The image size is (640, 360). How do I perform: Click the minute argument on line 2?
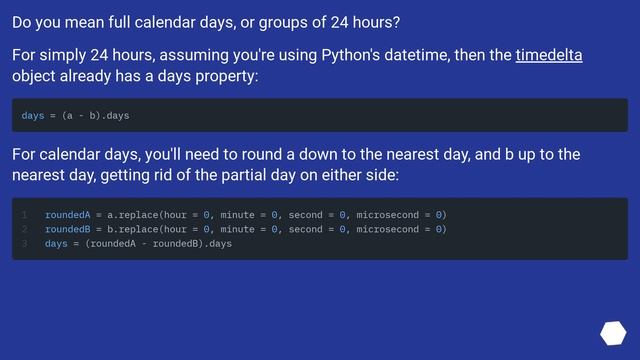238,229
